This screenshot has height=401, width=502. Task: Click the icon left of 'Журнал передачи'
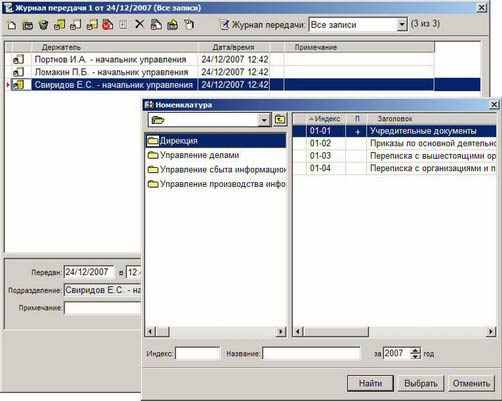pyautogui.click(x=225, y=24)
